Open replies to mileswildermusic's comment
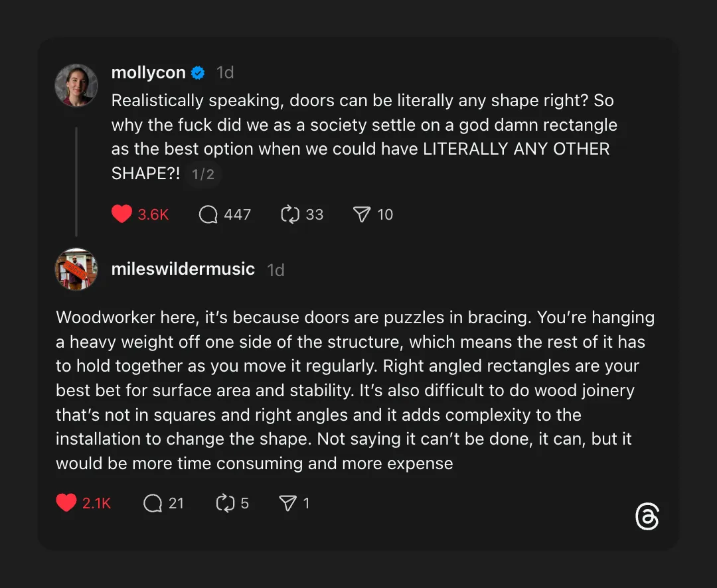Image resolution: width=717 pixels, height=588 pixels. point(153,503)
